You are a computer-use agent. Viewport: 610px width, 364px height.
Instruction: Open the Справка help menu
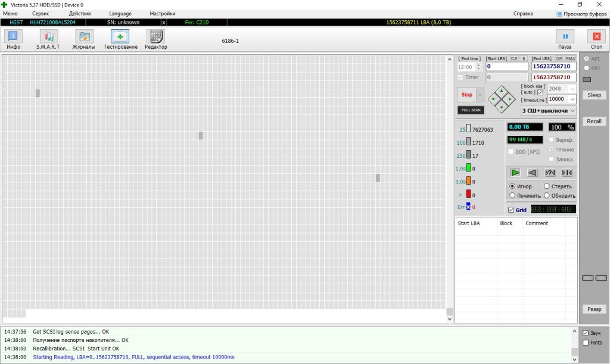click(523, 14)
